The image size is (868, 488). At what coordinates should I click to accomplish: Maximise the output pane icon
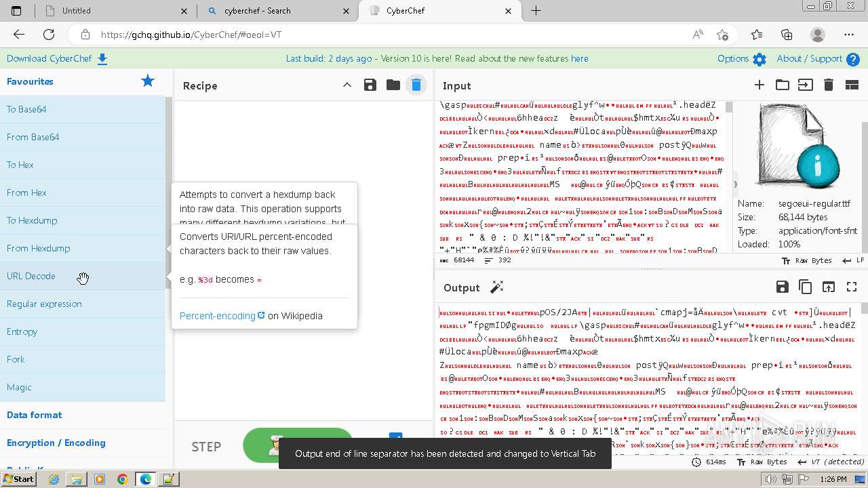click(x=852, y=287)
